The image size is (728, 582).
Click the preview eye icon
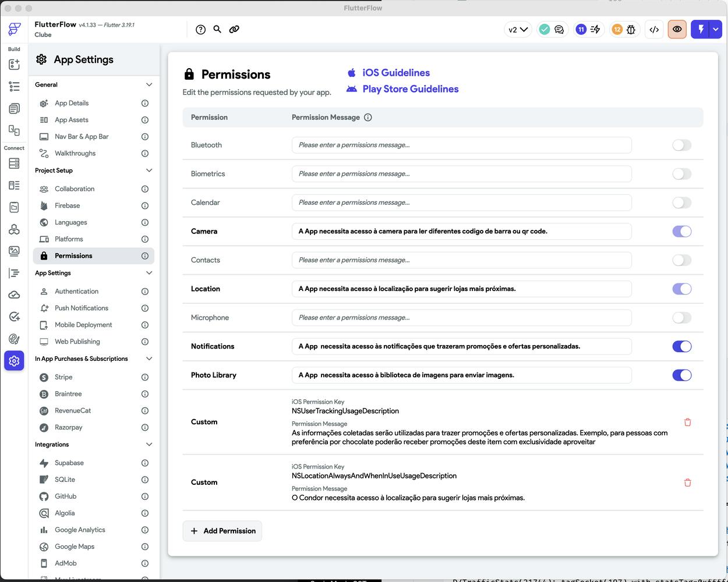coord(677,29)
